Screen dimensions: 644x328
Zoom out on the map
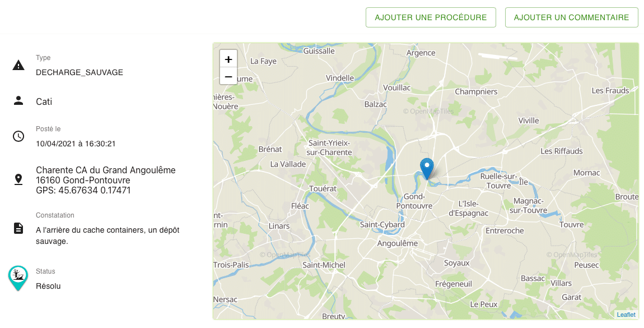click(x=228, y=76)
